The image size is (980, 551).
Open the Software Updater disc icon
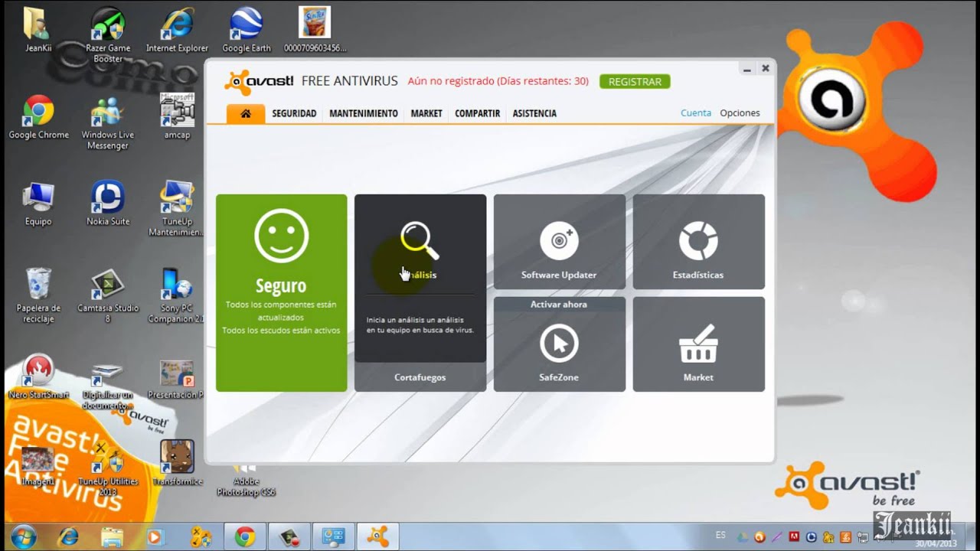coord(559,240)
